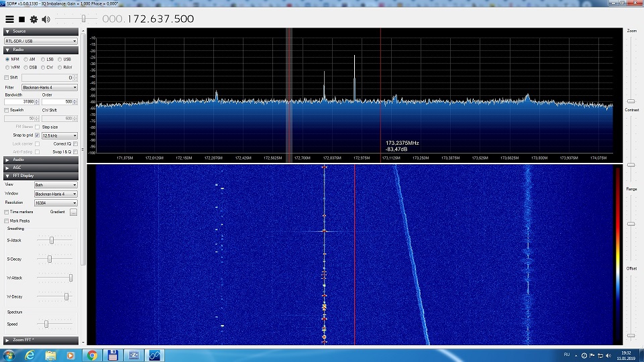Viewport: 644px width, 362px height.
Task: Click the Contrast slider handle at right
Action: tap(631, 165)
